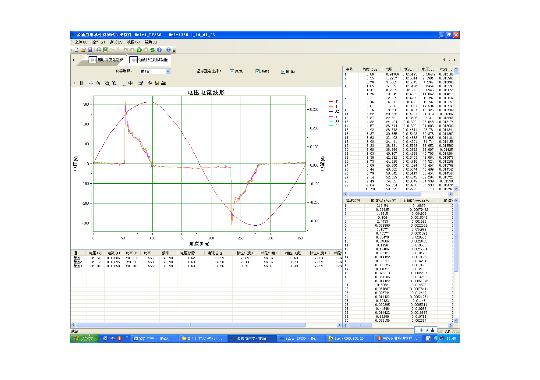
Task: Open the dropdown combo box above the chart
Action: (155, 71)
